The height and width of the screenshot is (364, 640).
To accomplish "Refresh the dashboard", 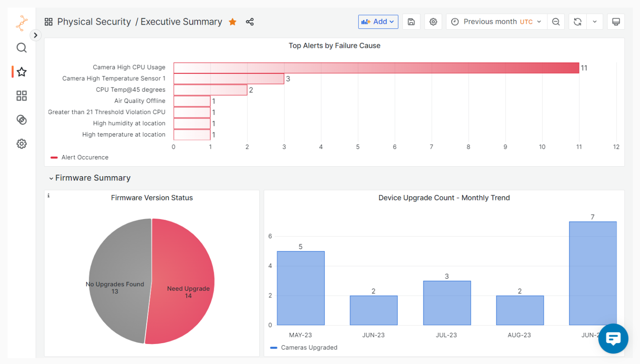I will [577, 22].
